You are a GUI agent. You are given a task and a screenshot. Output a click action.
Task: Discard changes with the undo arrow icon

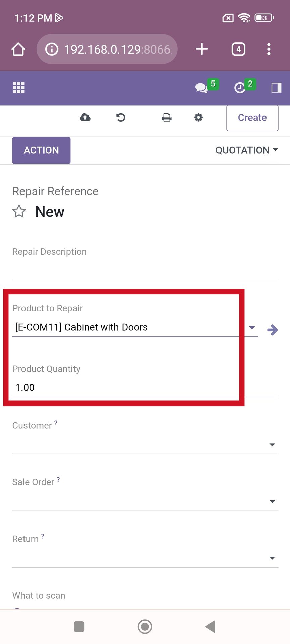coord(120,117)
